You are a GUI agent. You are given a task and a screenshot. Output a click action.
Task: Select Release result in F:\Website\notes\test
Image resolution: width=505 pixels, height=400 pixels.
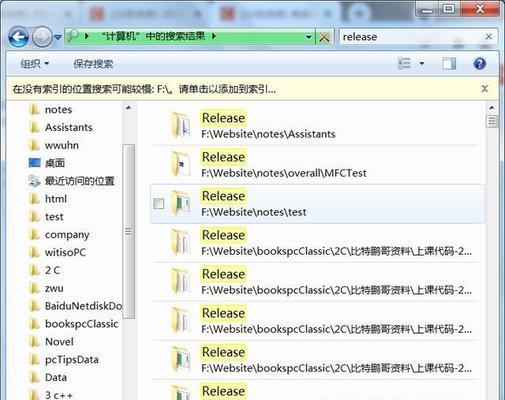coord(317,204)
